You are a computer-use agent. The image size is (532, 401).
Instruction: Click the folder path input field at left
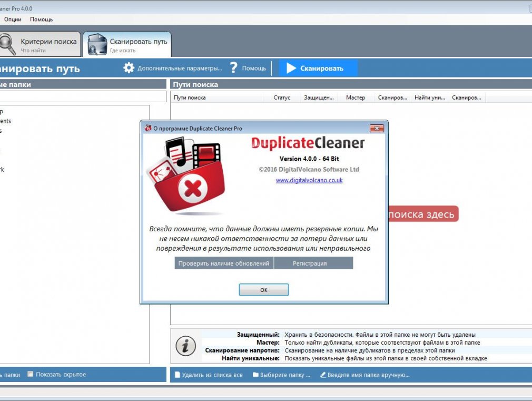83,96
